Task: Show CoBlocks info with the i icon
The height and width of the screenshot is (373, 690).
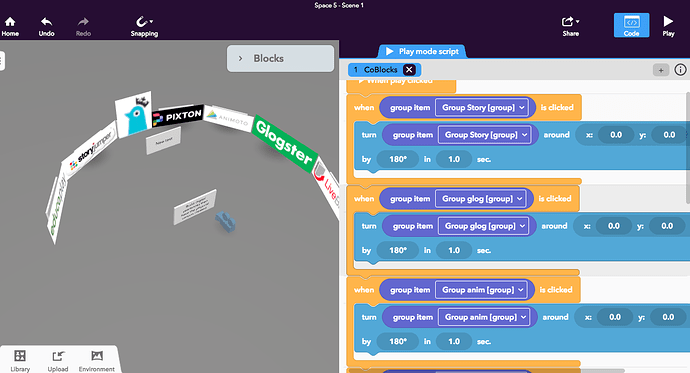Action: click(680, 69)
